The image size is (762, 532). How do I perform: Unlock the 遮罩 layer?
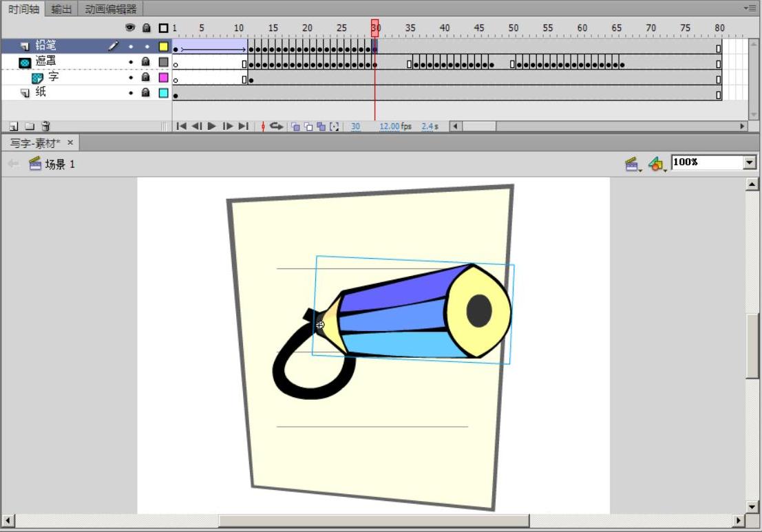tap(146, 62)
